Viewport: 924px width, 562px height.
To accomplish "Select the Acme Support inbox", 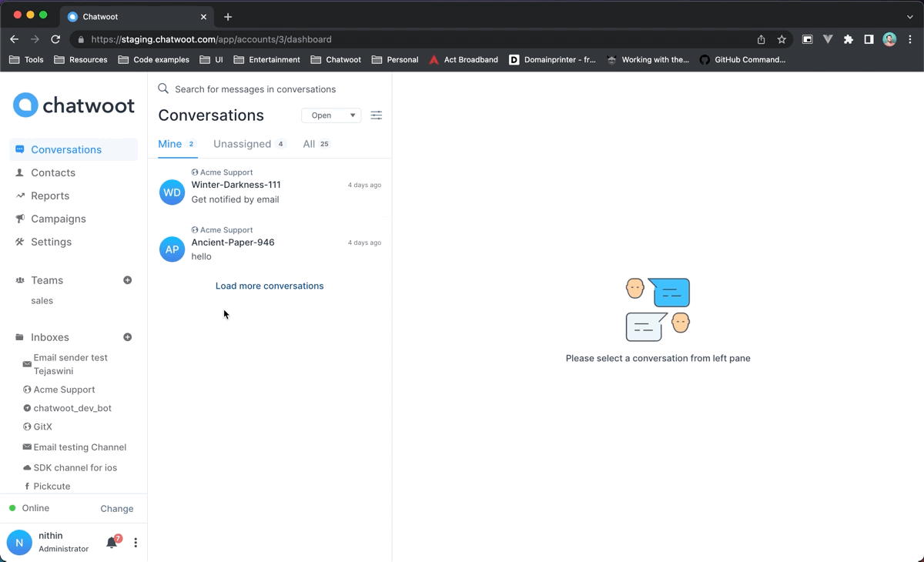I will click(65, 390).
